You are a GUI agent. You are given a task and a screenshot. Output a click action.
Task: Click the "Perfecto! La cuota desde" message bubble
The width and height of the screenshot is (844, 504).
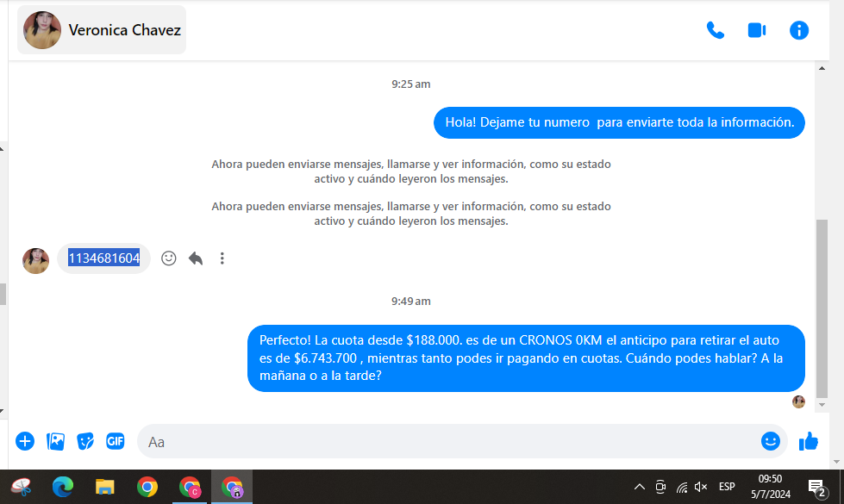pos(526,358)
